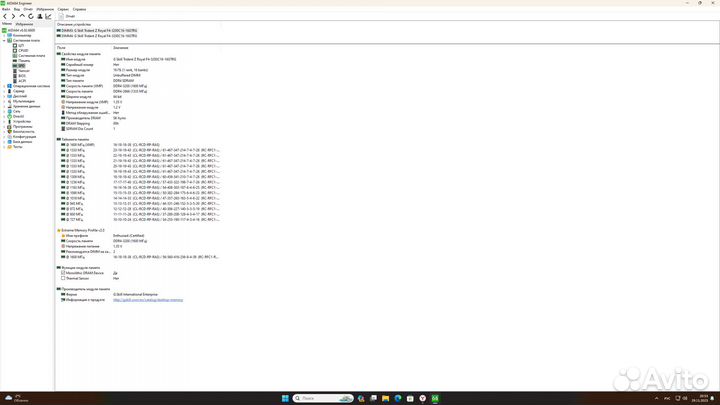Click the DirectX Xbox-style icon in tree
The width and height of the screenshot is (720, 405).
(x=9, y=116)
